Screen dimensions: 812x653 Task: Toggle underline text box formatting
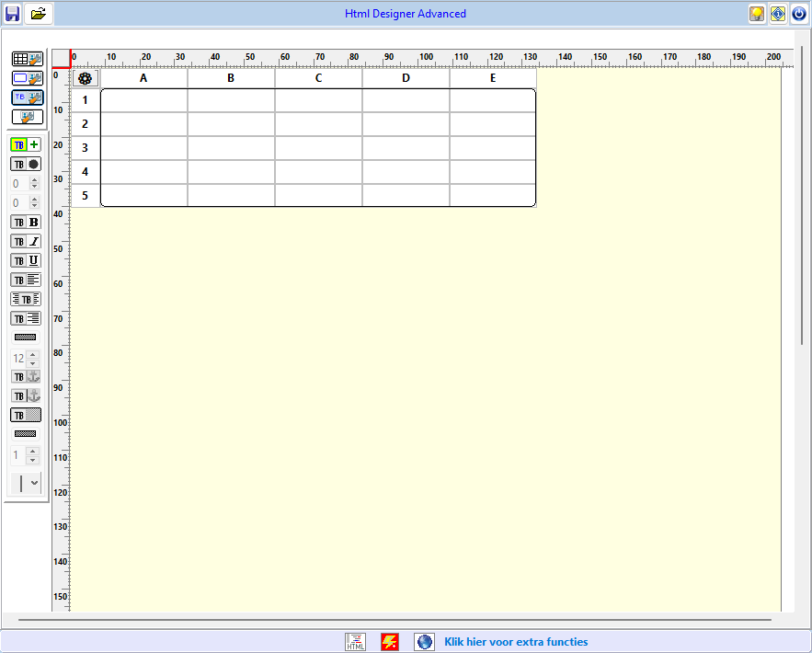click(26, 260)
